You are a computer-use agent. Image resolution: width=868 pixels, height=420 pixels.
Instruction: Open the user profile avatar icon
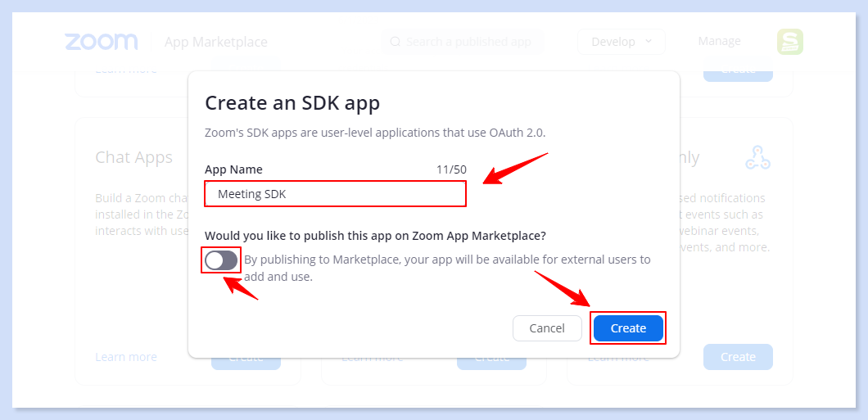coord(790,42)
